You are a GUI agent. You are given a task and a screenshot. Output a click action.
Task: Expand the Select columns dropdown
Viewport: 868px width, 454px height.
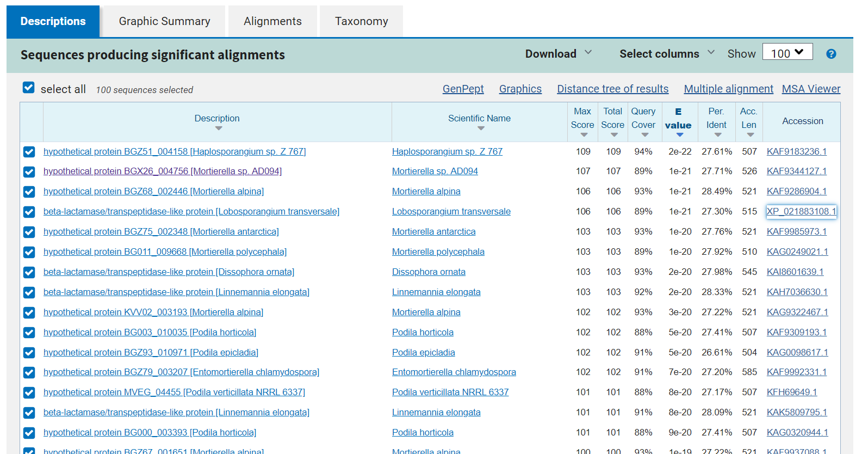667,54
